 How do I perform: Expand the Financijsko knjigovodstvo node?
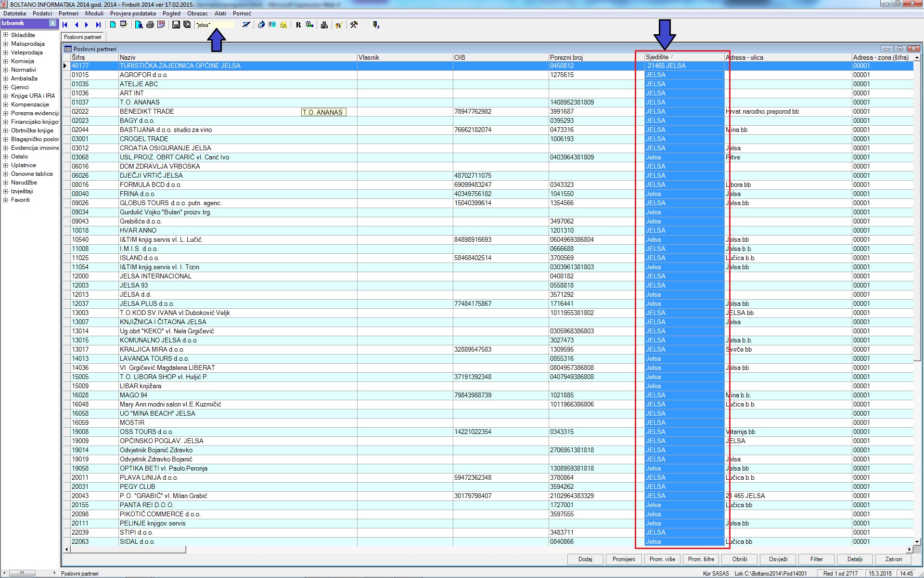click(x=5, y=122)
